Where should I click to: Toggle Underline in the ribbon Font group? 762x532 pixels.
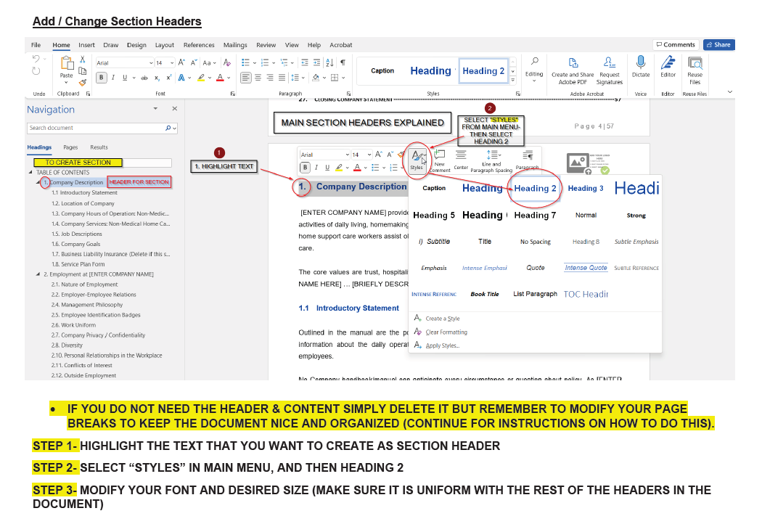[125, 78]
